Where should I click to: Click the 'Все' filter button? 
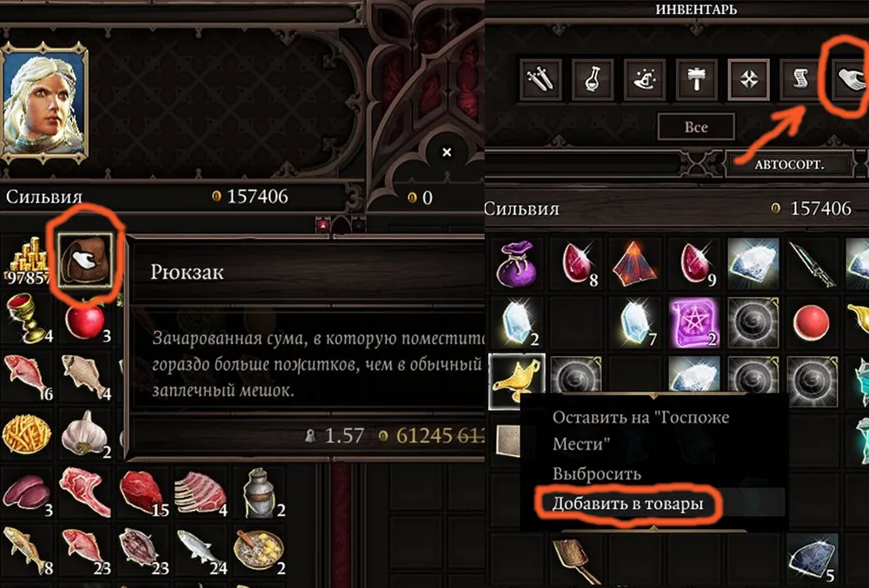(x=696, y=127)
